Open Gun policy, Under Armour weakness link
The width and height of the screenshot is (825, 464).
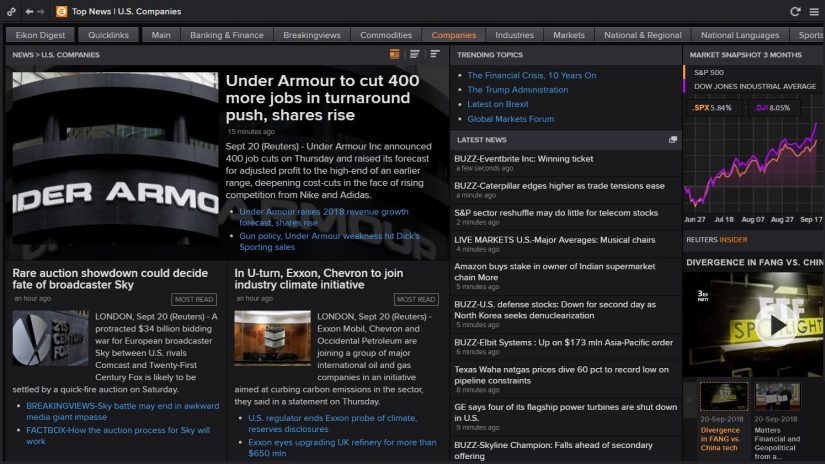click(x=329, y=241)
